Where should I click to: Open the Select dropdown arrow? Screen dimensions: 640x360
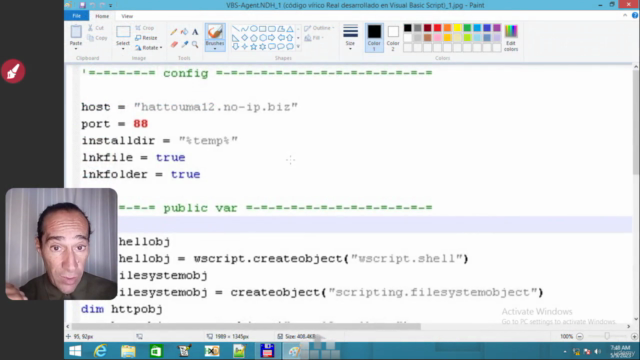pos(123,49)
